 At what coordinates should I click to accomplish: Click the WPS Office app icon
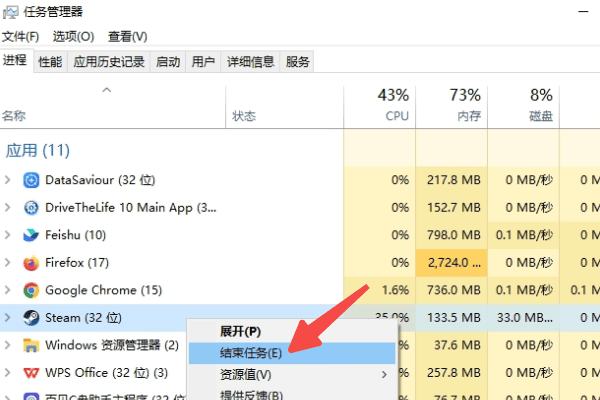tap(31, 373)
